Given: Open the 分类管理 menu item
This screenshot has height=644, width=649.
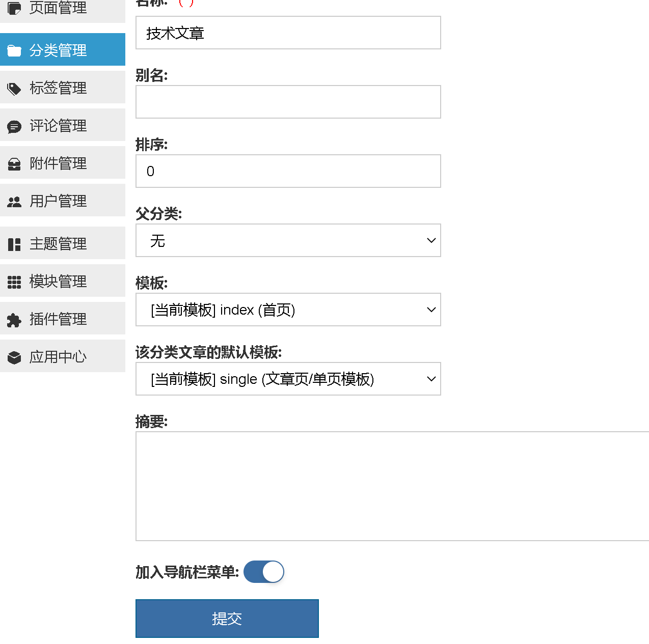Looking at the screenshot, I should click(63, 49).
